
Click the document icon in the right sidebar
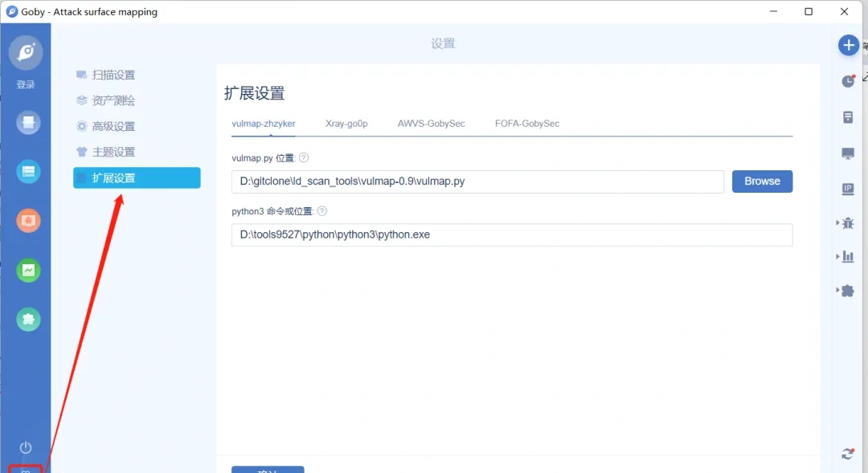point(848,117)
